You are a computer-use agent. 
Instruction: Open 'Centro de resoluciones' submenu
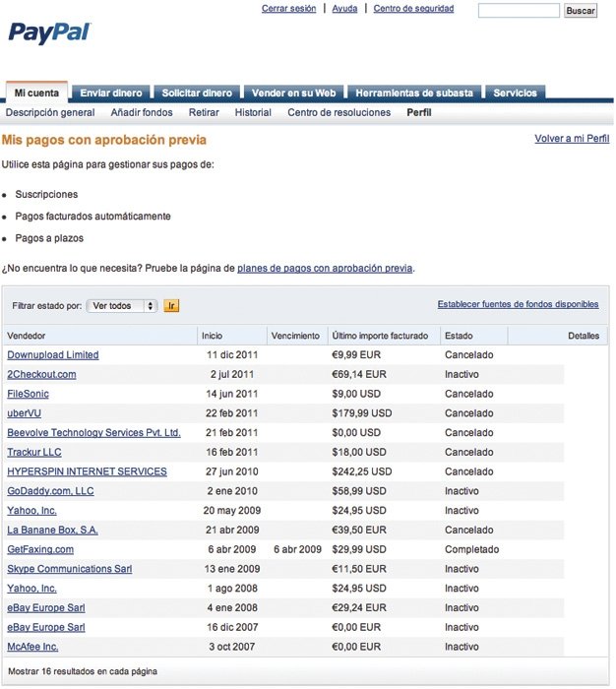click(339, 113)
